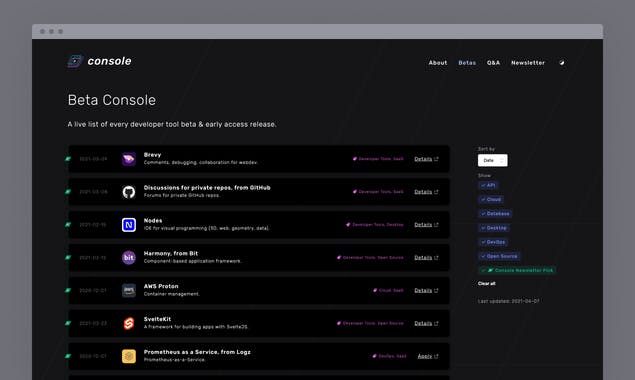
Task: Select the "Harmony, from Bit" title
Action: click(x=170, y=253)
